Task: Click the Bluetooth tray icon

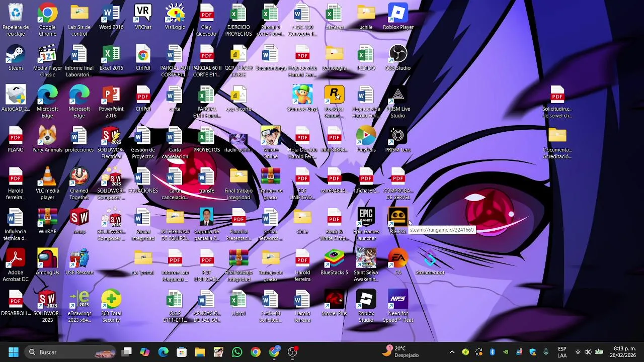Action: [493, 352]
